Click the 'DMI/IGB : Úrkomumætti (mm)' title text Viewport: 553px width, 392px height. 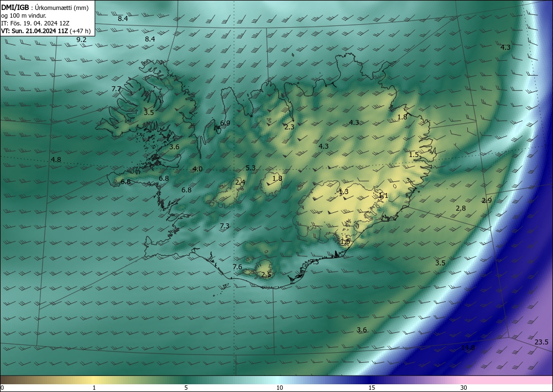[45, 8]
